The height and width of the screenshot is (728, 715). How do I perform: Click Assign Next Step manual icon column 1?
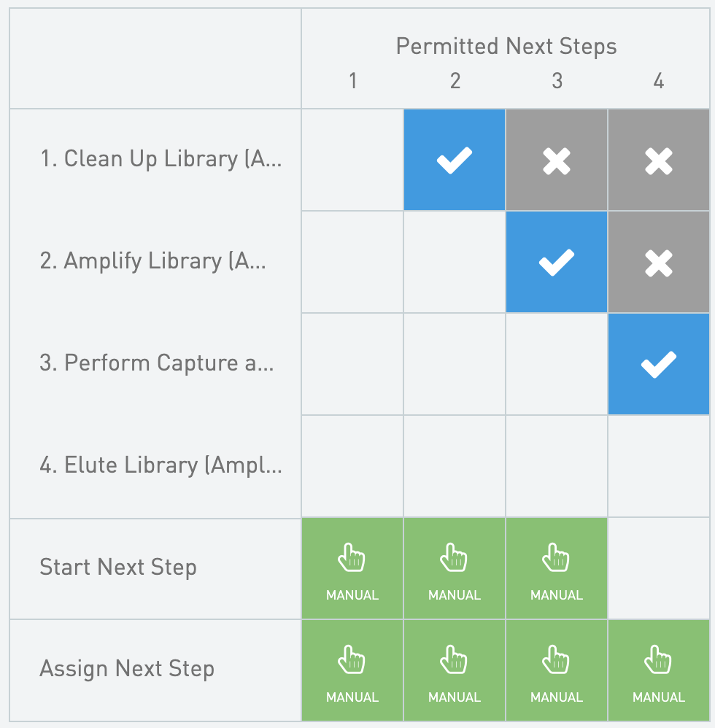tap(352, 670)
